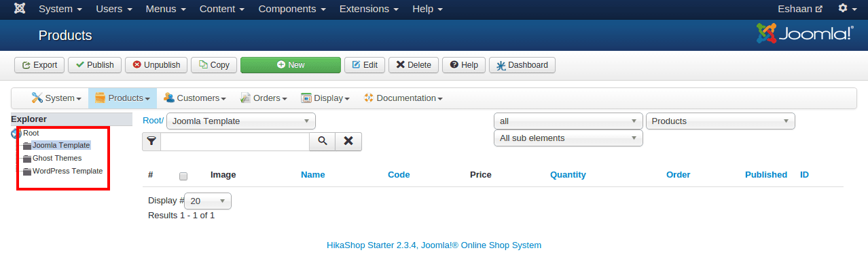Clear the search with the X button
868x261 pixels.
point(348,141)
